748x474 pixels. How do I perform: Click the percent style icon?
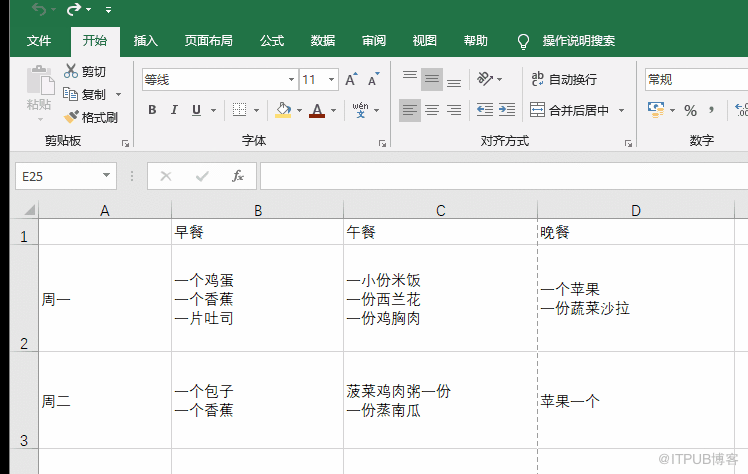[x=690, y=110]
